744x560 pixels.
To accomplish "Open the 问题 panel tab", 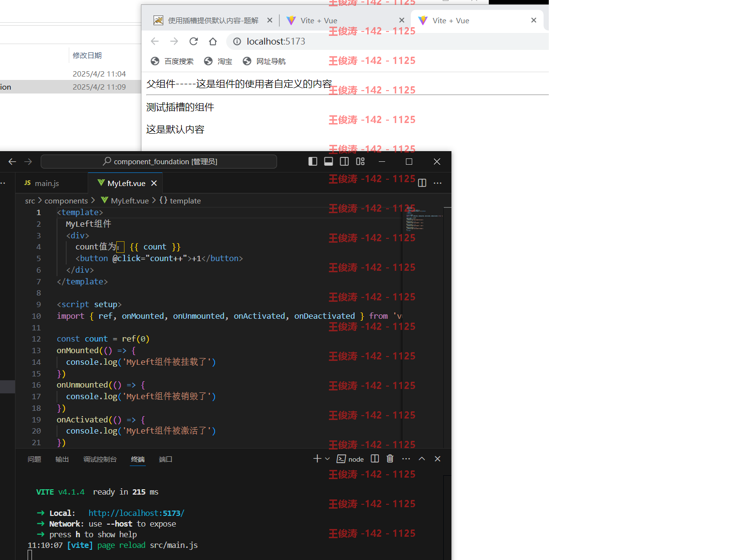I will tap(34, 459).
